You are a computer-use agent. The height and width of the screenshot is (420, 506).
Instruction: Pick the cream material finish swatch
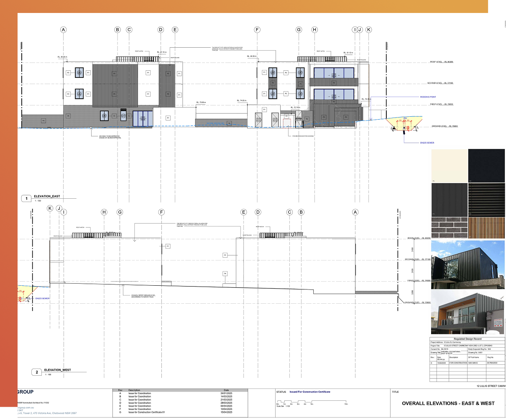[449, 166]
